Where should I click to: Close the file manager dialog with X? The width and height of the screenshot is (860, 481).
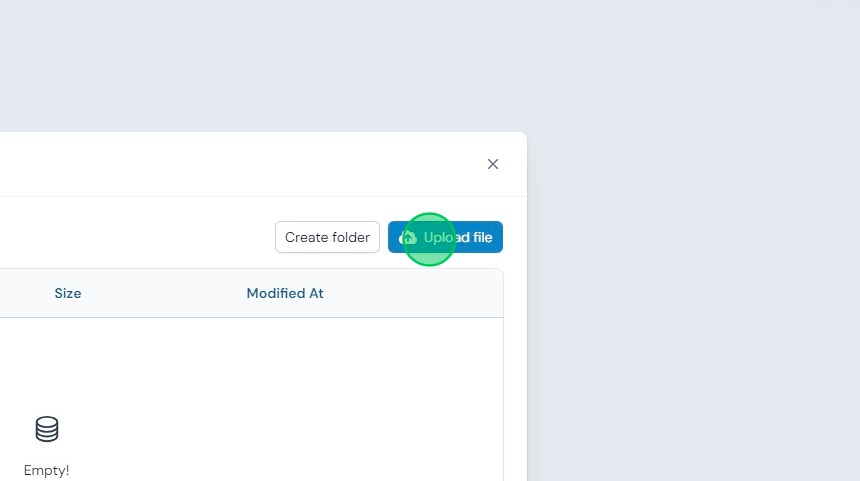[x=493, y=164]
